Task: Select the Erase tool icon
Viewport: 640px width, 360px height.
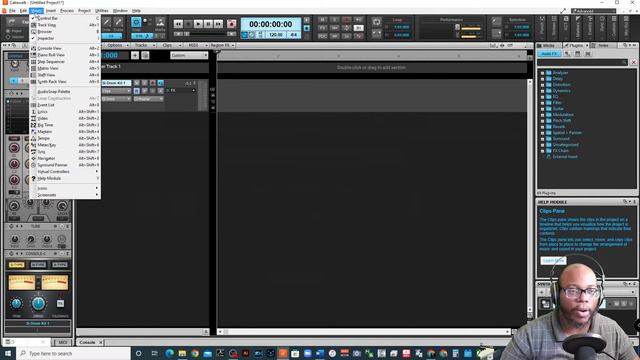Action: coord(118,23)
